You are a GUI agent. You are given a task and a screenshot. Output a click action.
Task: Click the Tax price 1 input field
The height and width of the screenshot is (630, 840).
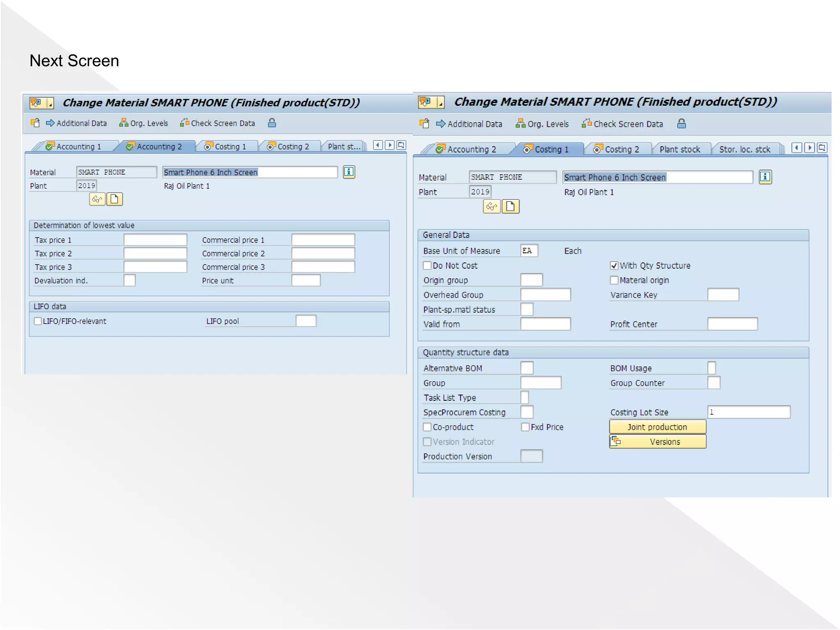(x=155, y=240)
